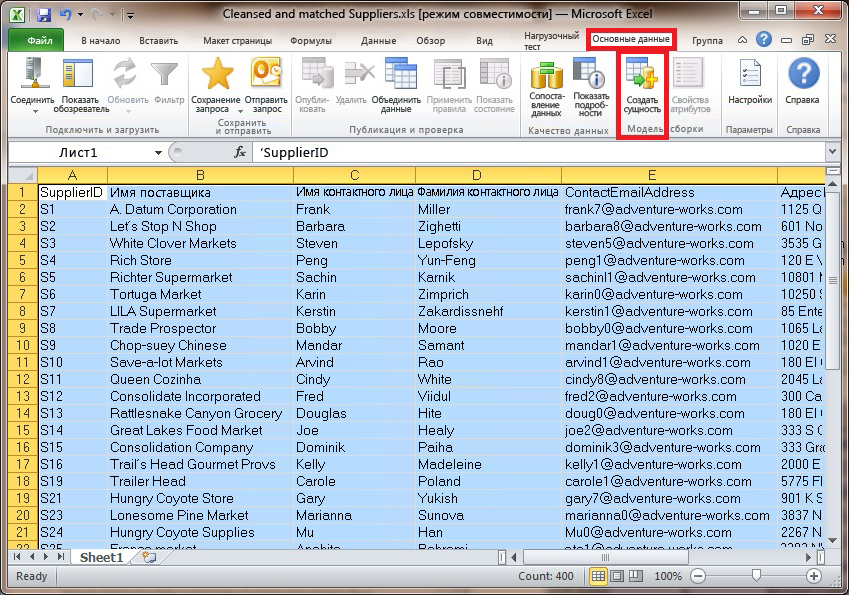Click the Удалить ribbon icon
The width and height of the screenshot is (849, 595).
(359, 72)
